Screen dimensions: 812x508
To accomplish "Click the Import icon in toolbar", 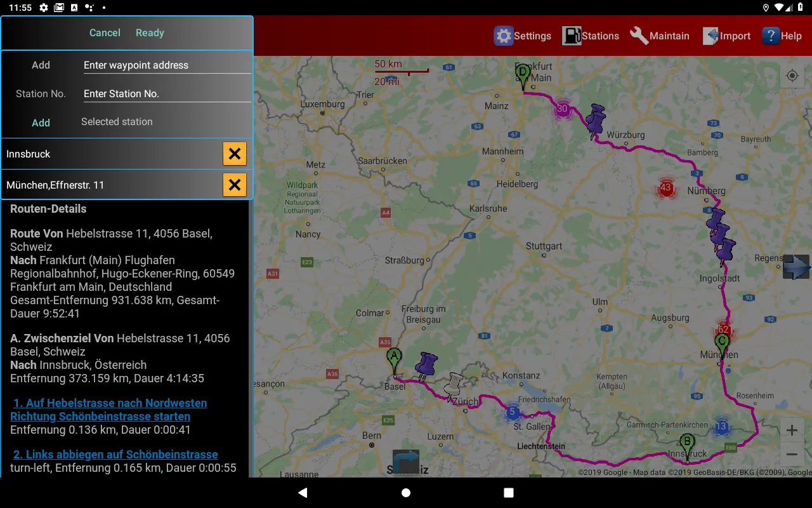I will tap(711, 36).
